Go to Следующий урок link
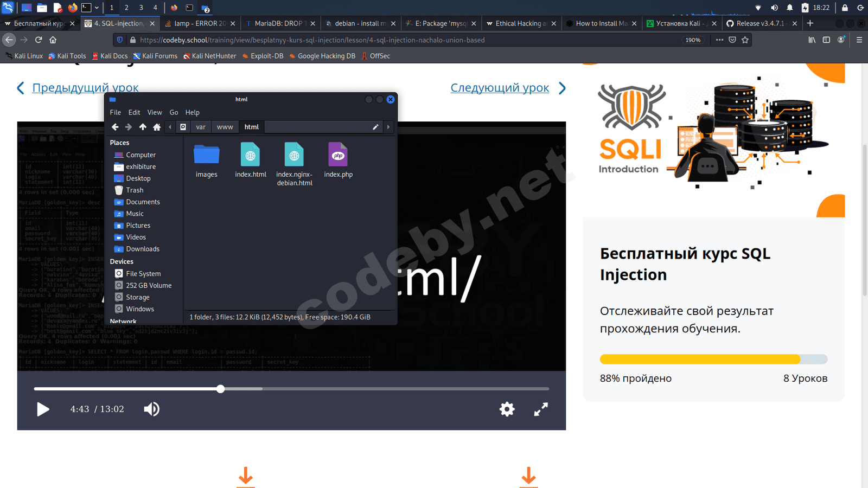The height and width of the screenshot is (488, 868). pos(500,88)
